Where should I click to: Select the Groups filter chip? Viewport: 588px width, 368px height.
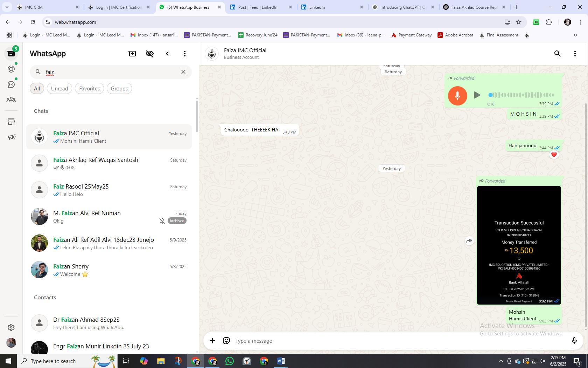point(119,89)
